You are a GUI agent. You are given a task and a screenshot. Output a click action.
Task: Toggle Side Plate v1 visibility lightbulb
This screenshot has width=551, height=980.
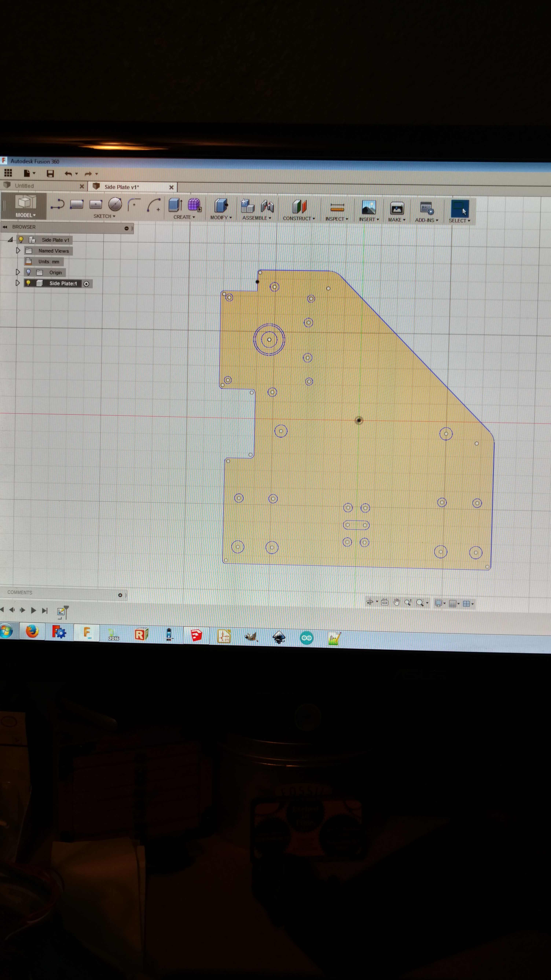point(21,239)
